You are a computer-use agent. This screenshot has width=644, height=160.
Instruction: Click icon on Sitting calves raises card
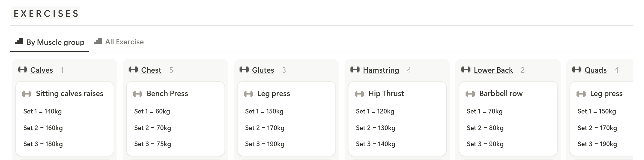coord(27,94)
